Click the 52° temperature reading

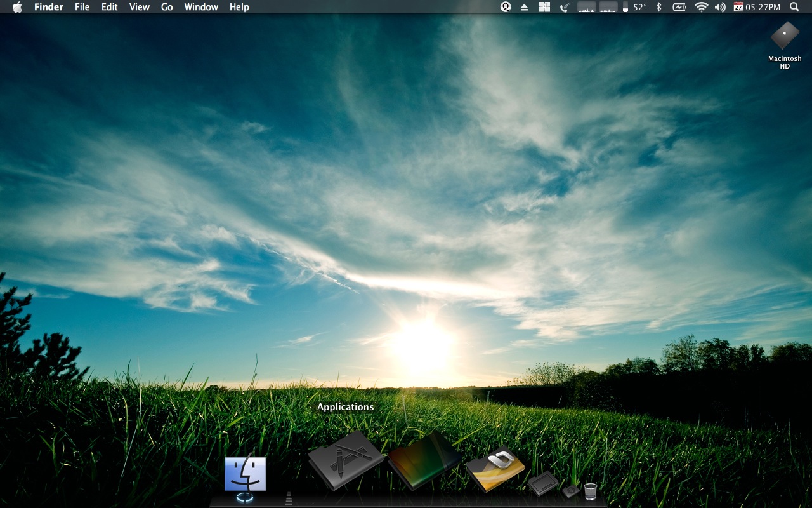pos(640,7)
